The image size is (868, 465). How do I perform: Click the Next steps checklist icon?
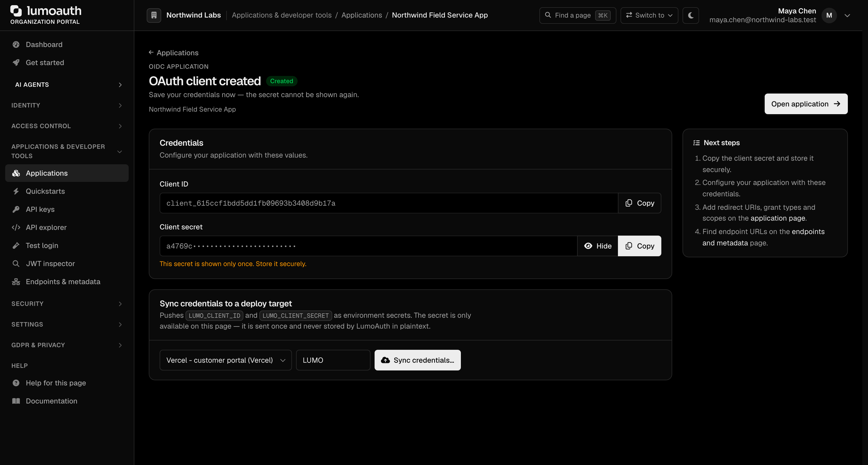coord(696,143)
